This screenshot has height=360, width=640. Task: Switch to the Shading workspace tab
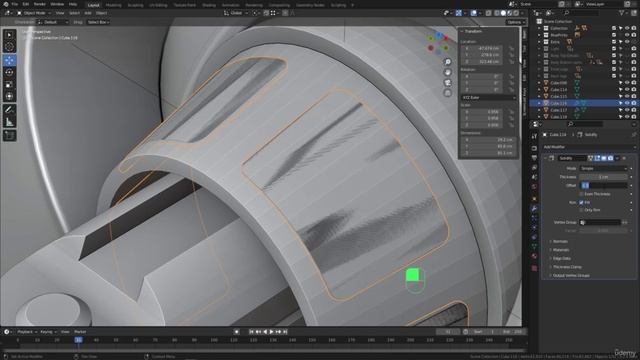pyautogui.click(x=209, y=5)
